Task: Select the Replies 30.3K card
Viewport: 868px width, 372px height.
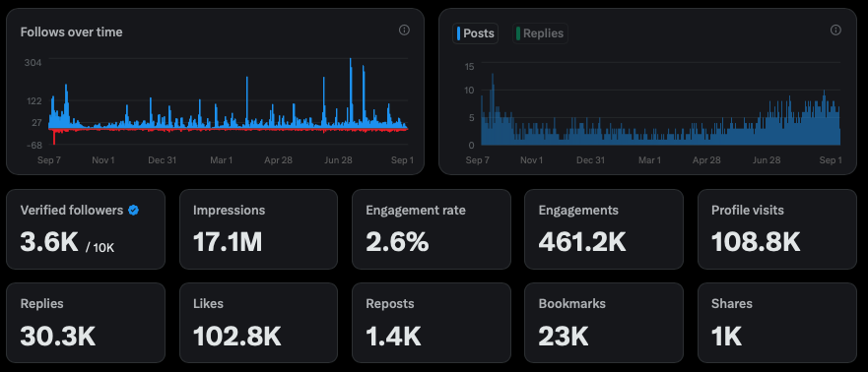Action: tap(86, 323)
